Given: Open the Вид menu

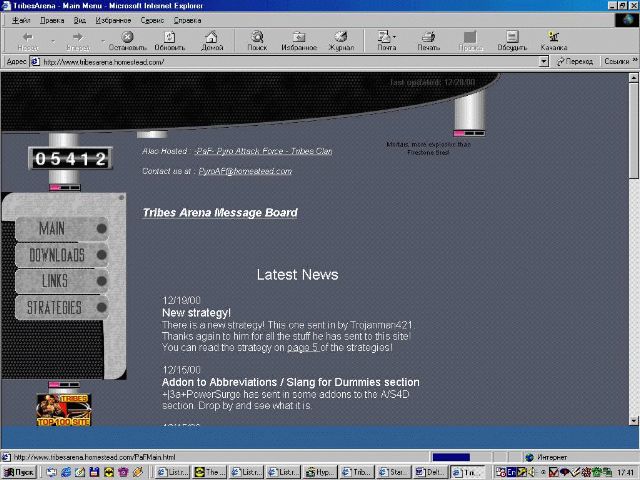Looking at the screenshot, I should [80, 20].
